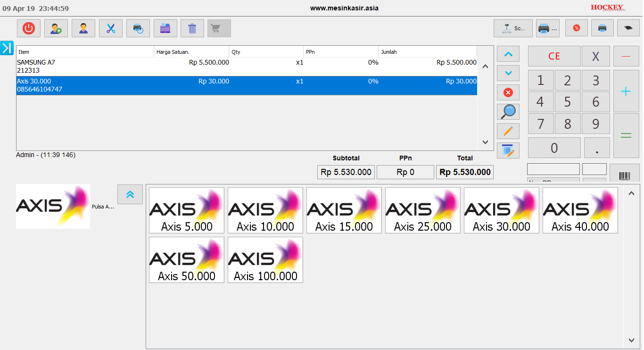The image size is (644, 350).
Task: Click the blue plus key
Action: [626, 91]
